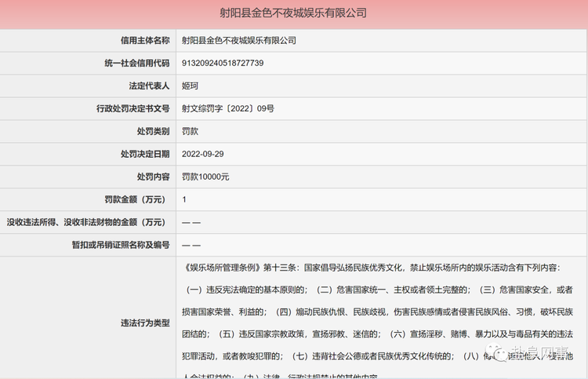The height and width of the screenshot is (379, 588).
Task: Click the penalty content 罚款10000元
Action: pyautogui.click(x=205, y=177)
